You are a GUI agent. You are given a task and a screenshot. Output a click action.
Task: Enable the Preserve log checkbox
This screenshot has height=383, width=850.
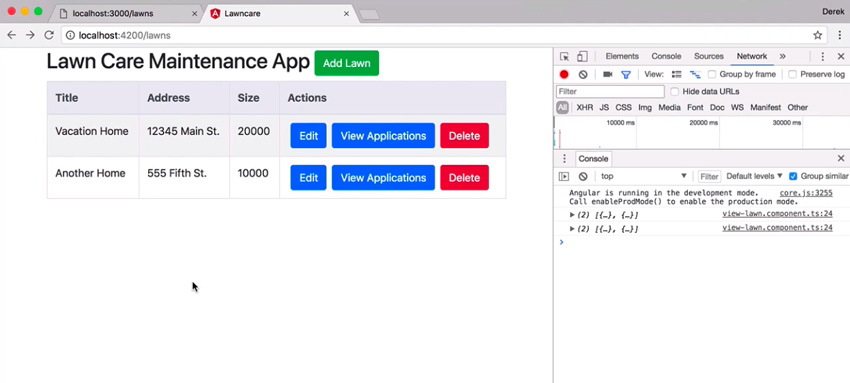pyautogui.click(x=793, y=74)
